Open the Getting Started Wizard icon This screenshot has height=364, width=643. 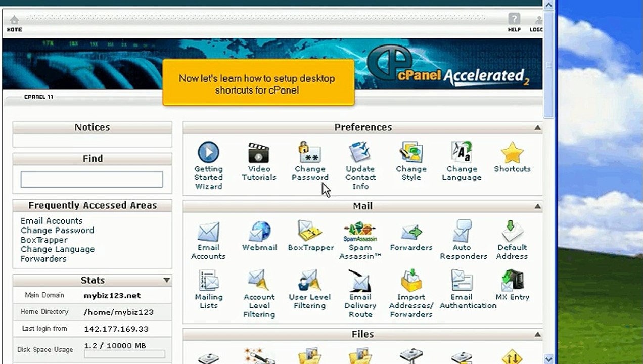coord(208,152)
